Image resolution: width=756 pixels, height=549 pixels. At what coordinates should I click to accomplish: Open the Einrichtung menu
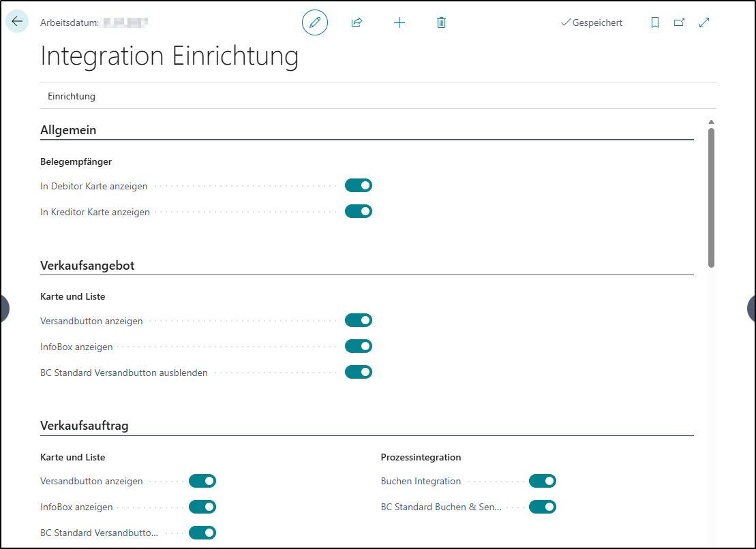[72, 96]
